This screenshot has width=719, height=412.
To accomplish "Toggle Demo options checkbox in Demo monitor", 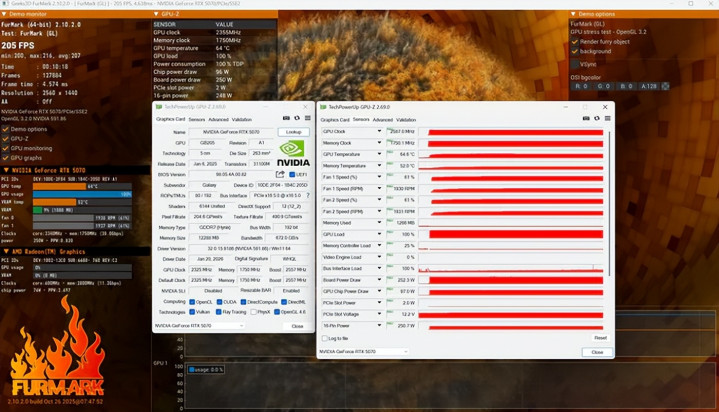I will [x=6, y=129].
